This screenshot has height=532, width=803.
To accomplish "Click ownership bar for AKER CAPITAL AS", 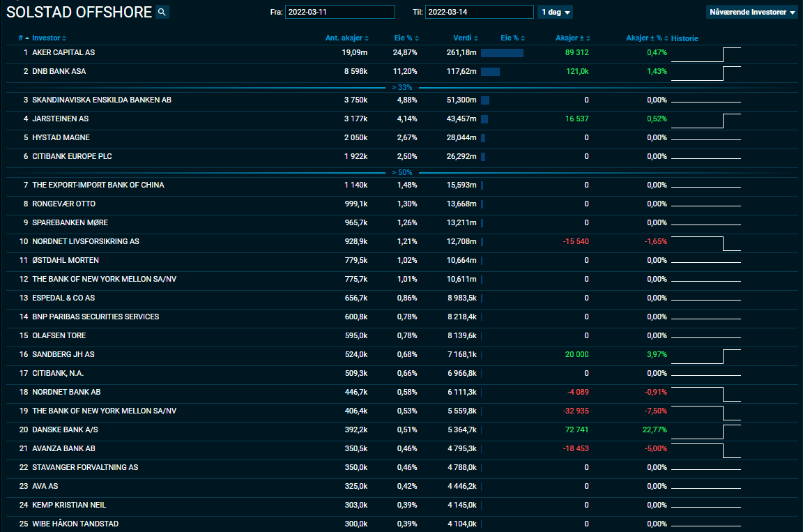I will tap(502, 53).
